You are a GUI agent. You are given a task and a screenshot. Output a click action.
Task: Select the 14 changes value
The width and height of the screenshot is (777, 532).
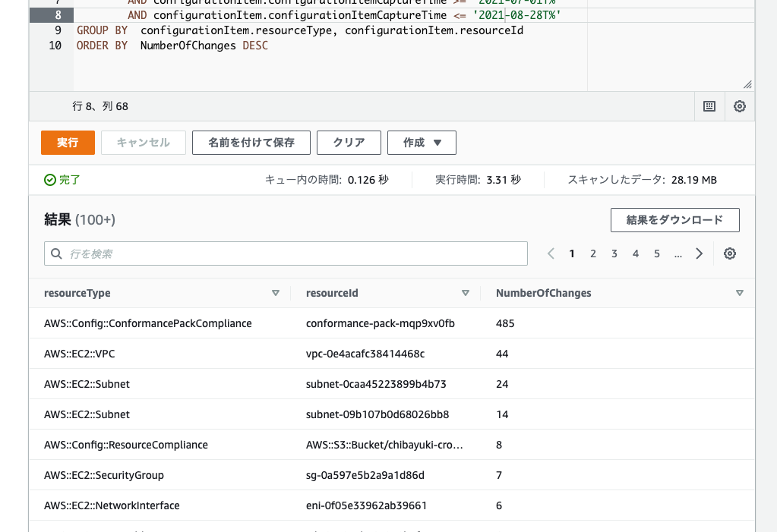[x=502, y=414]
